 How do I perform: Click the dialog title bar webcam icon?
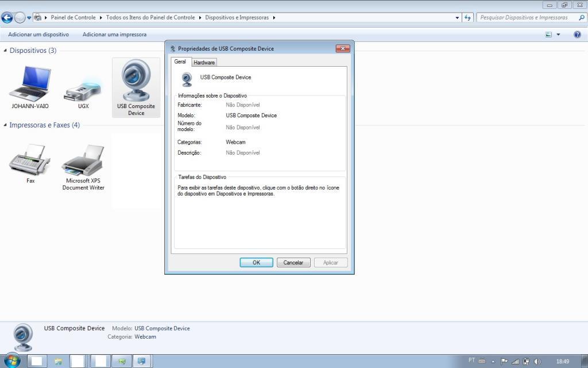tap(172, 49)
